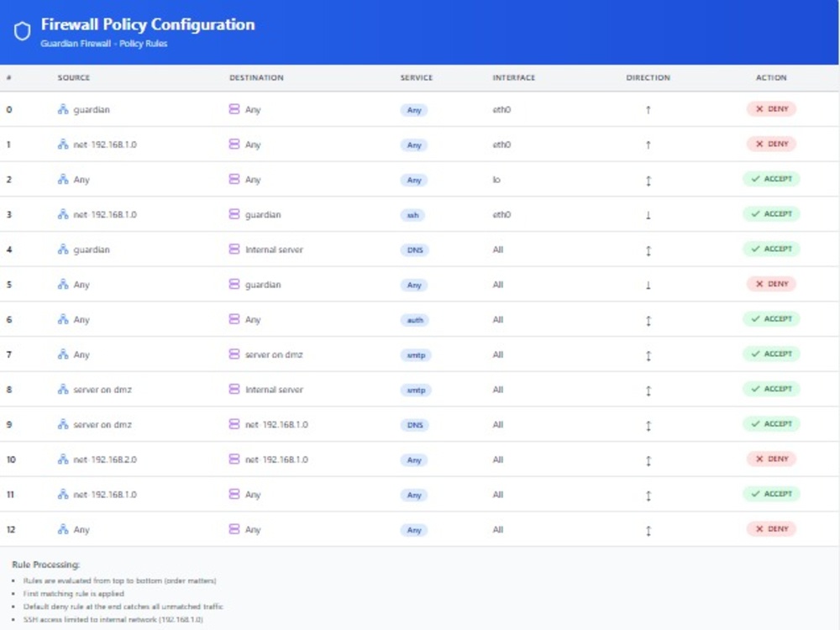The image size is (840, 630).
Task: Click destination 'net-192.168.1.0' in rule 9
Action: click(x=276, y=425)
